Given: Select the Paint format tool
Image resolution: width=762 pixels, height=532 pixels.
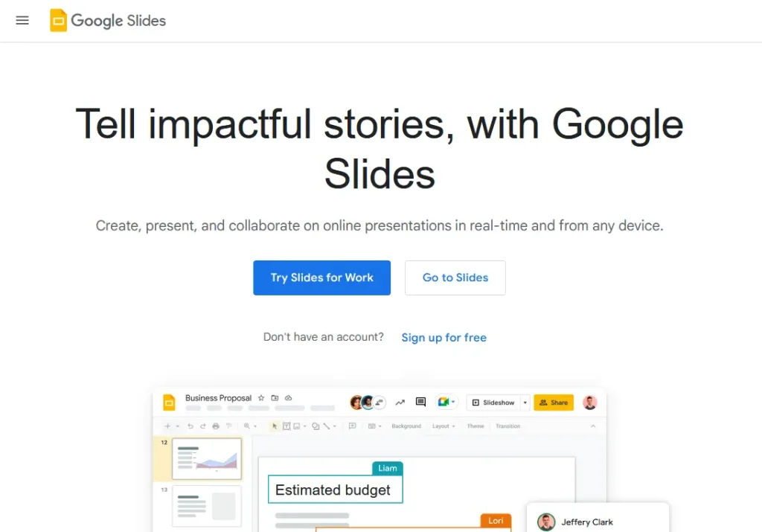Looking at the screenshot, I should pos(231,426).
